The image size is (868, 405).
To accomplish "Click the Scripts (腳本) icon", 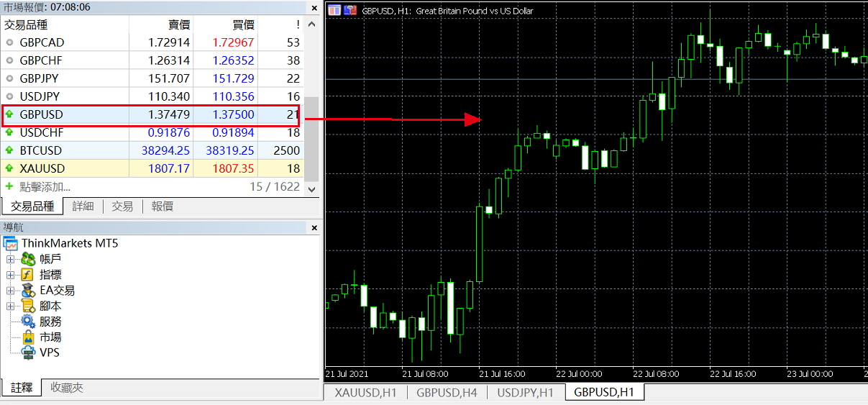I will click(29, 306).
